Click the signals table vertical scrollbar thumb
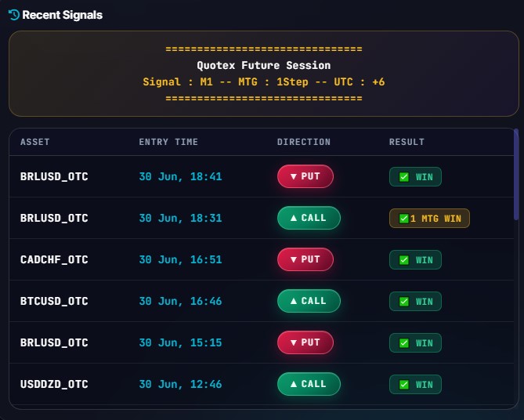The width and height of the screenshot is (524, 420). [516, 174]
